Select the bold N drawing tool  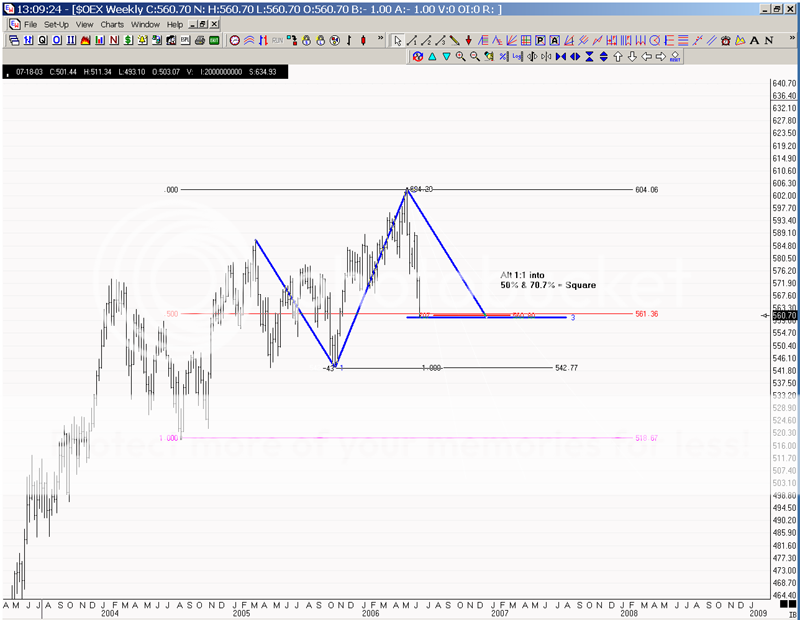[x=769, y=41]
